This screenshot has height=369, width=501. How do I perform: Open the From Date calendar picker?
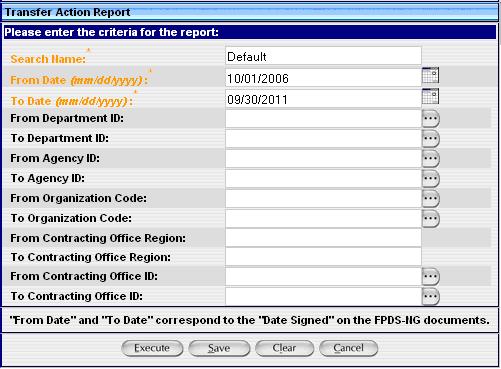pos(430,75)
